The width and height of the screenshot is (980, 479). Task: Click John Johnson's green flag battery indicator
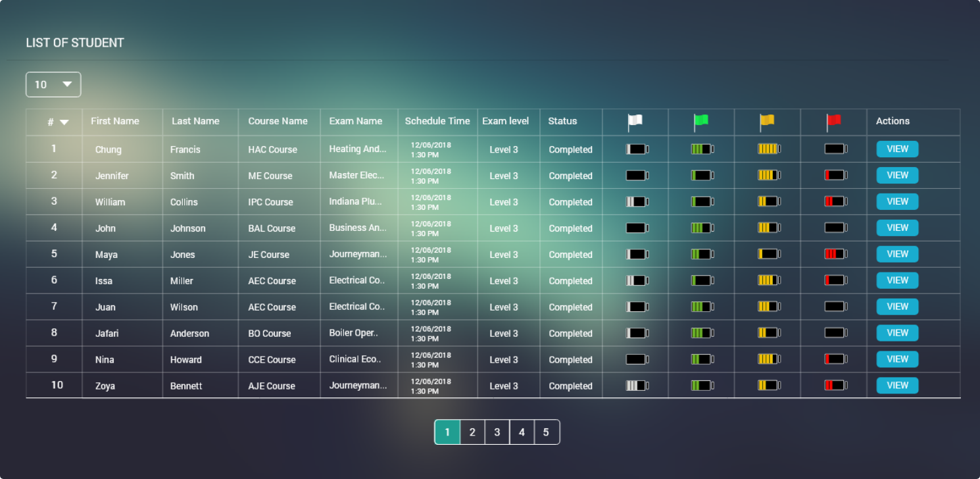point(702,228)
